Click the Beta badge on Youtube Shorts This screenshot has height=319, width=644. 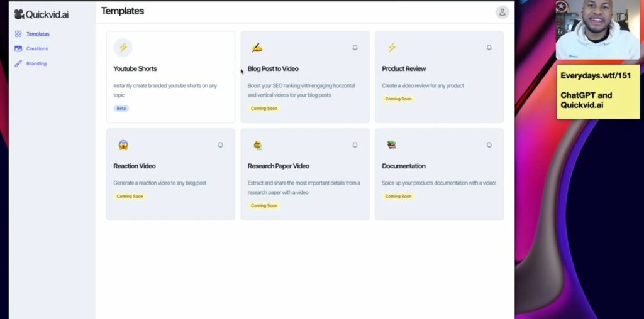[121, 108]
